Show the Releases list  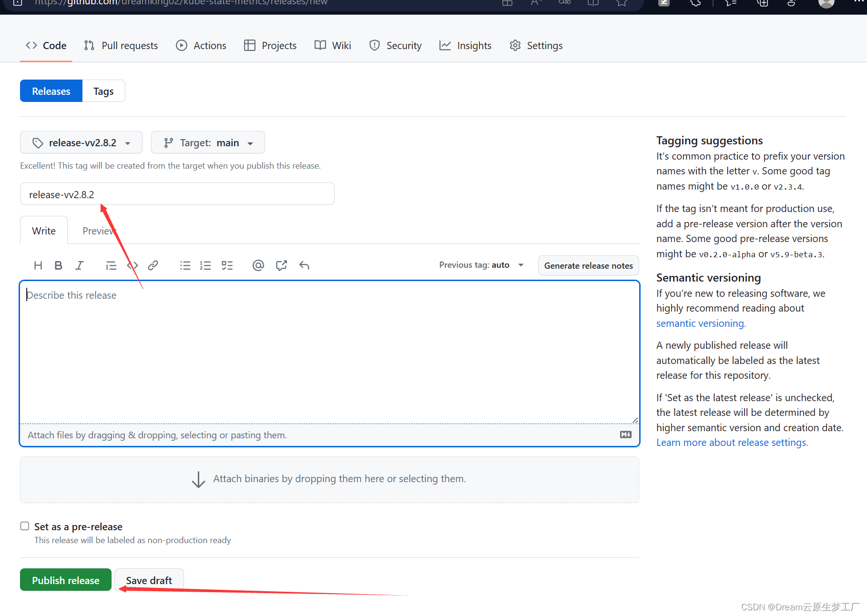(x=51, y=91)
